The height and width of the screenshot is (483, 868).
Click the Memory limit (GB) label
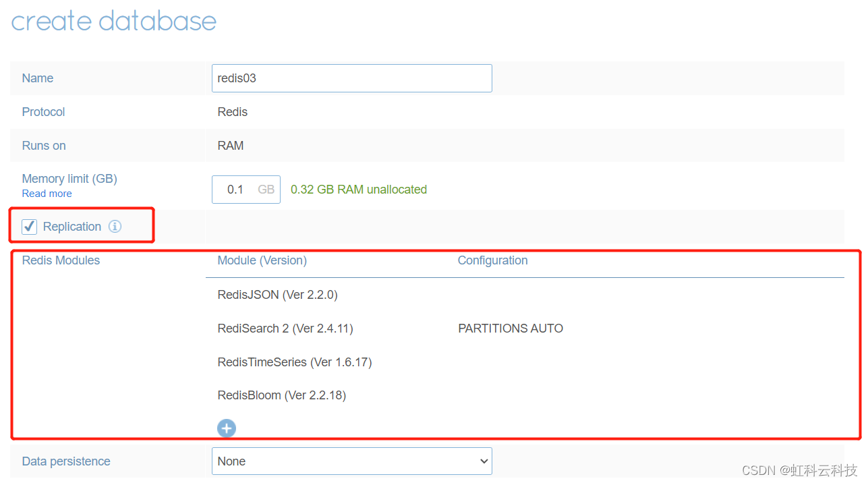tap(69, 179)
